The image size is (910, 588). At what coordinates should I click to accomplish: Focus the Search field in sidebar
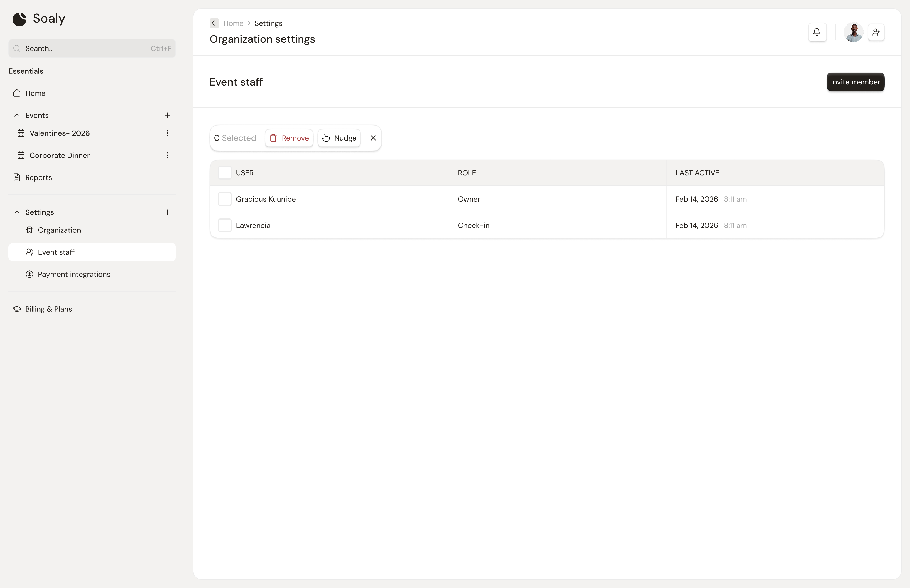pos(92,48)
